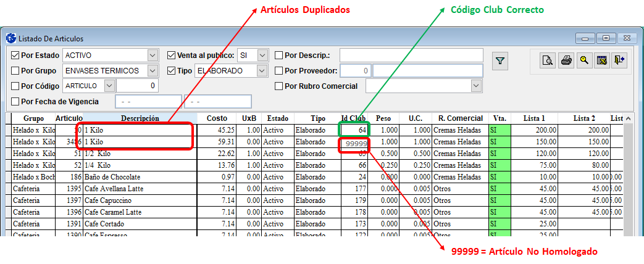Click the vertical scrollbar up arrow

coord(628,118)
